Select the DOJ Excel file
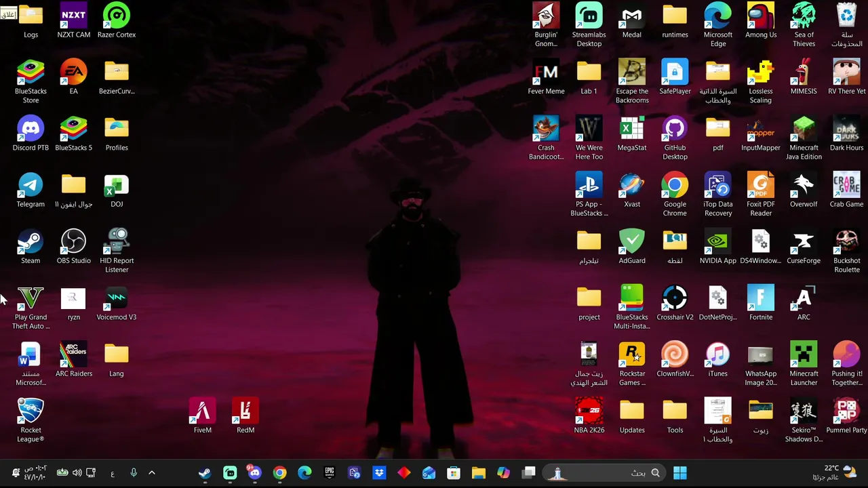 (x=117, y=190)
